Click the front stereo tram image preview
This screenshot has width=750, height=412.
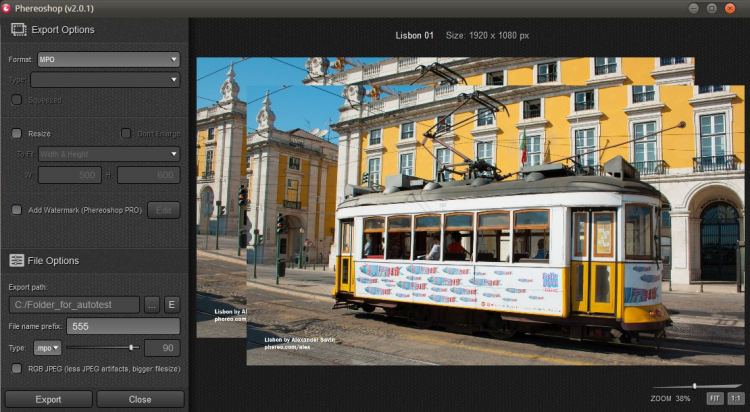495,225
